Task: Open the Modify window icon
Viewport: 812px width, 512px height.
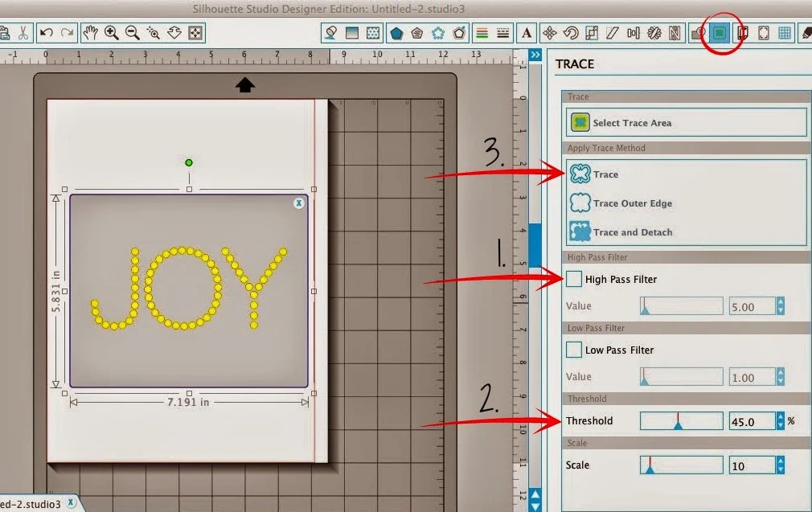Action: [698, 33]
